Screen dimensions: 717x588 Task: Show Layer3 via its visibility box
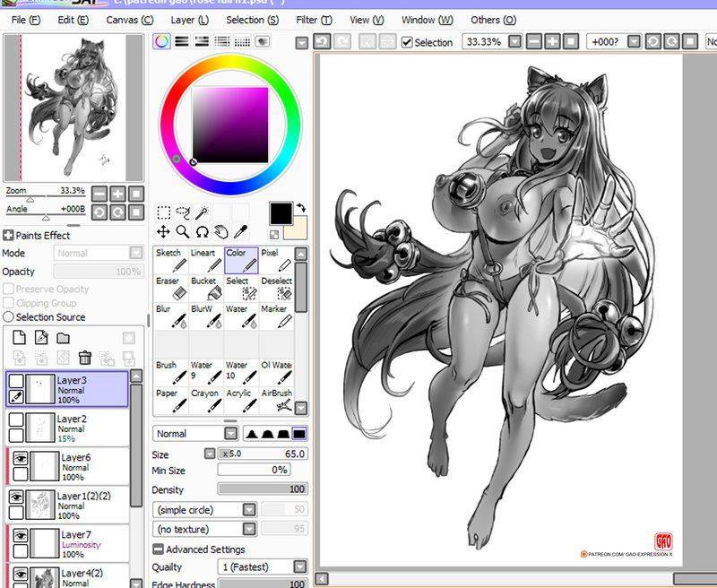point(16,381)
